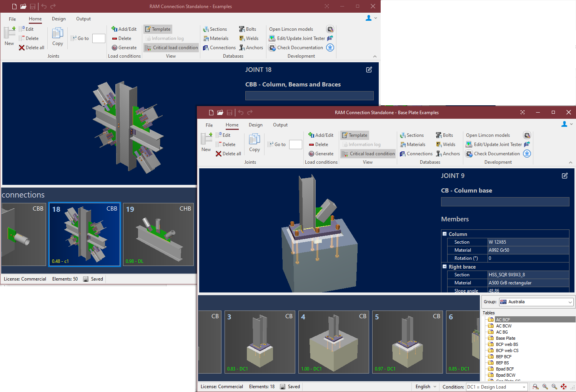
Task: Click Check Documentation in Examples back window
Action: tap(296, 48)
